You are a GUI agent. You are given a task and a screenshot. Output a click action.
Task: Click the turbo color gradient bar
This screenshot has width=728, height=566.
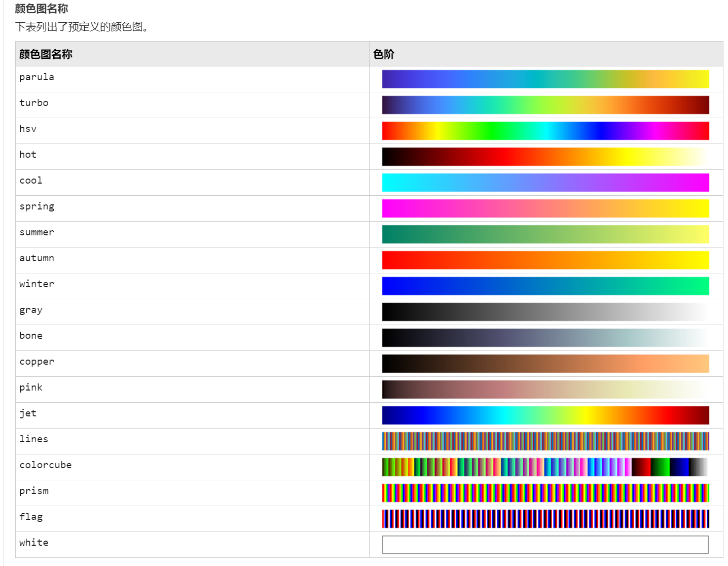[545, 105]
